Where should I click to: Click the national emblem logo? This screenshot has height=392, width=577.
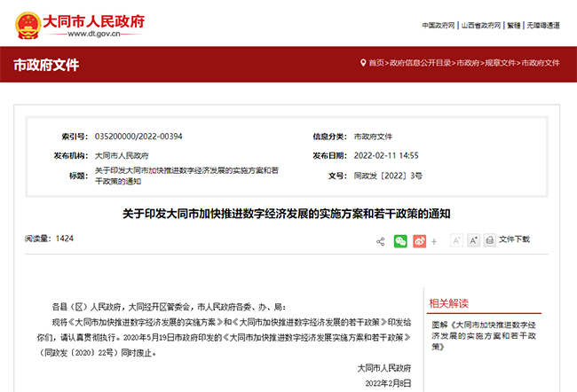coord(28,26)
